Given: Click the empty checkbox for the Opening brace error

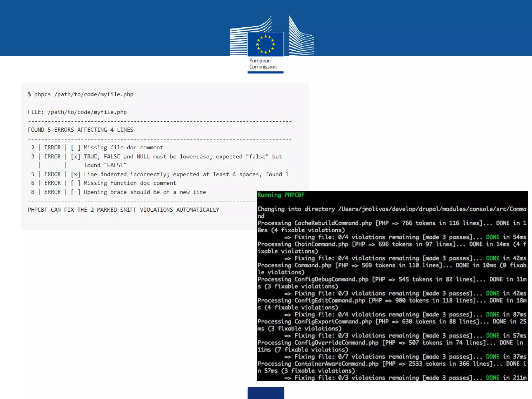Looking at the screenshot, I should point(75,192).
